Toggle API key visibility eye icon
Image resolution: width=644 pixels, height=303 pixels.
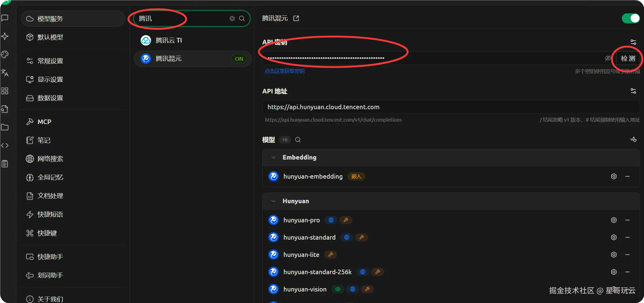[608, 58]
